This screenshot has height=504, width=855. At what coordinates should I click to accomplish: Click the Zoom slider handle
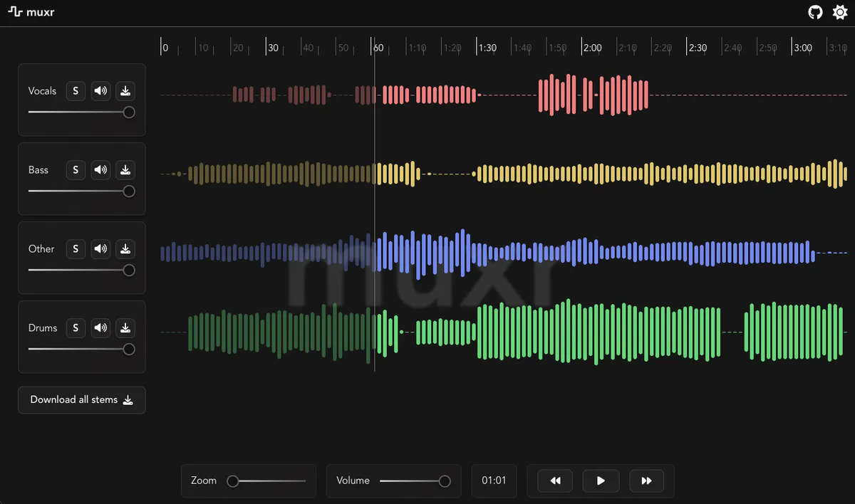point(232,481)
